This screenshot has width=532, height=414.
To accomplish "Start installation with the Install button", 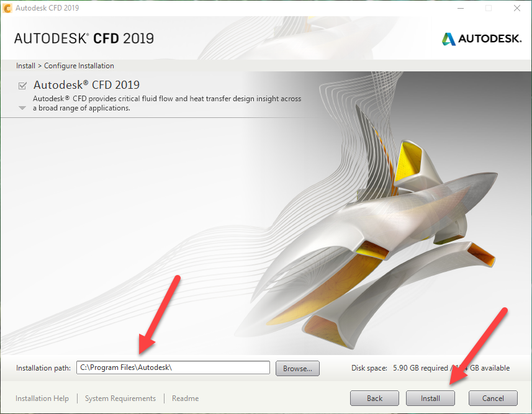I will click(430, 398).
